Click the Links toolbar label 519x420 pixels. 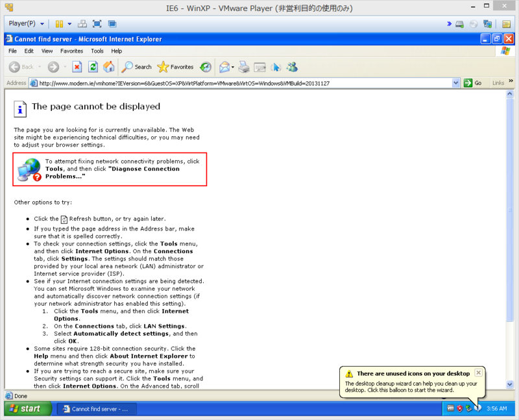point(498,83)
